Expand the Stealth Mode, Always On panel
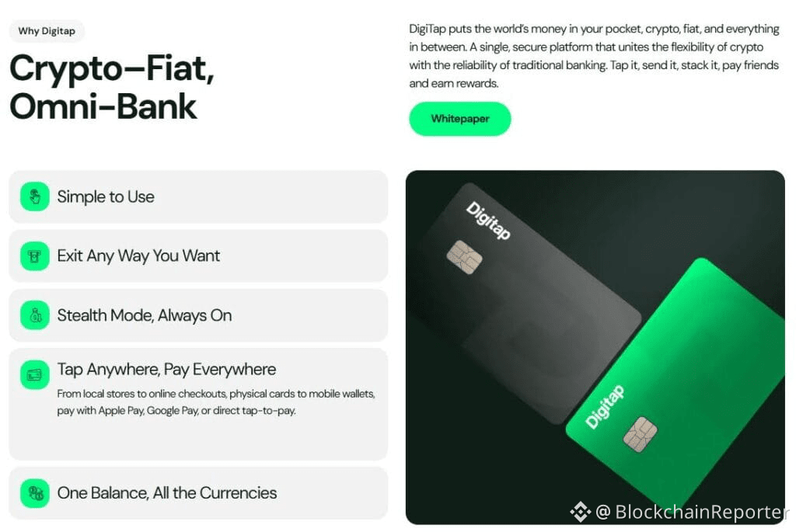Image resolution: width=796 pixels, height=532 pixels. point(198,315)
